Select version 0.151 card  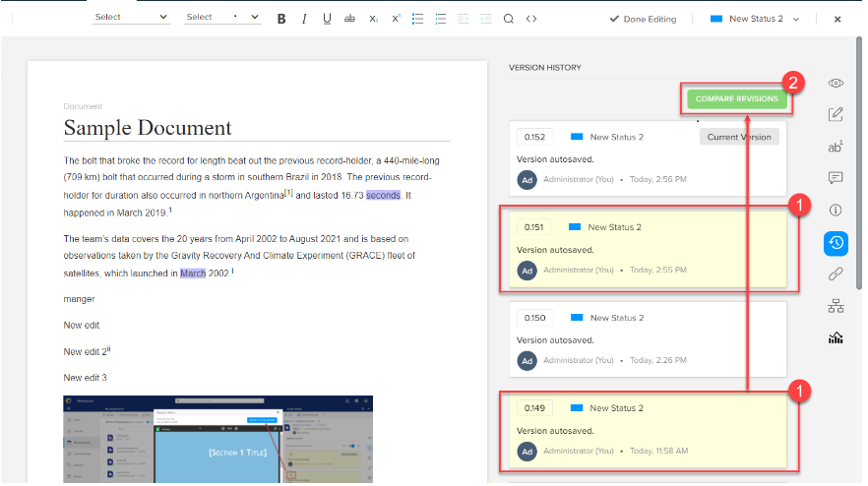(x=648, y=249)
